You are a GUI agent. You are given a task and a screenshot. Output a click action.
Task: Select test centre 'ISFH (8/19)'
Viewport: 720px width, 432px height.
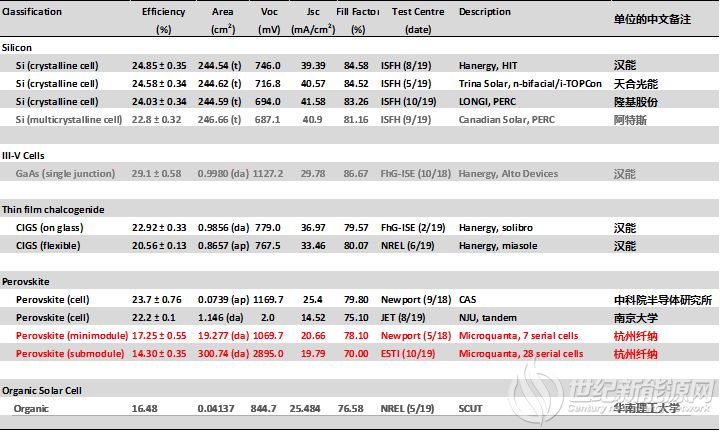click(x=406, y=66)
